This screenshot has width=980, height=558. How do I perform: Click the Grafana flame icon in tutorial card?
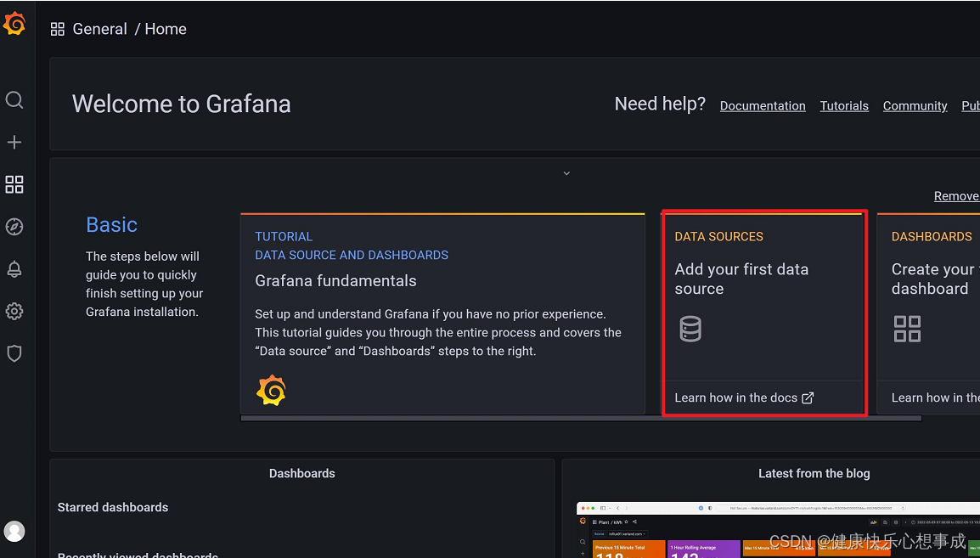click(271, 390)
